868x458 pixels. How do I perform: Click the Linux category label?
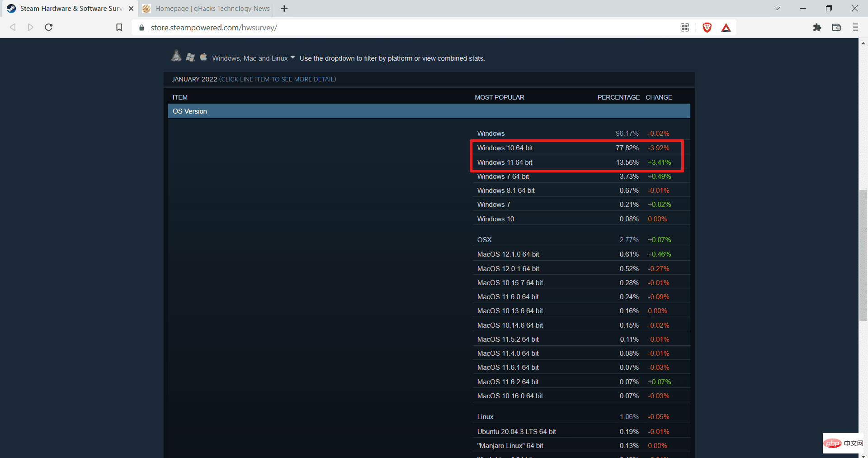485,417
